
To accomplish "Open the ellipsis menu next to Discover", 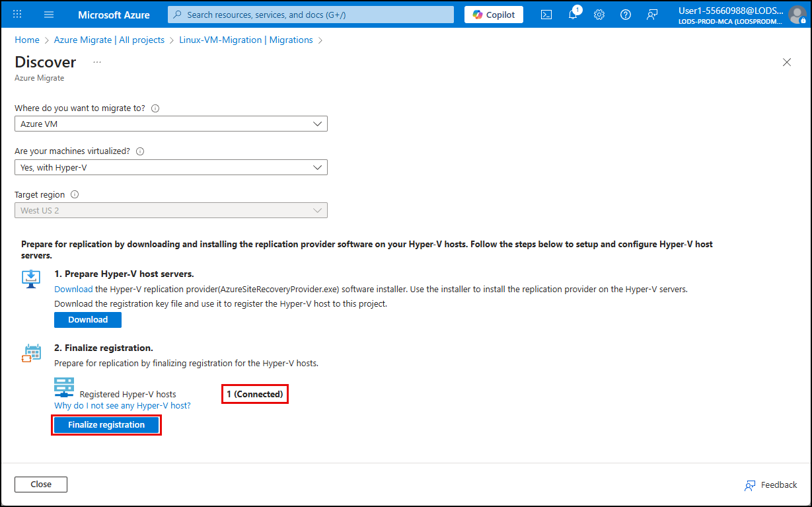I will coord(97,62).
